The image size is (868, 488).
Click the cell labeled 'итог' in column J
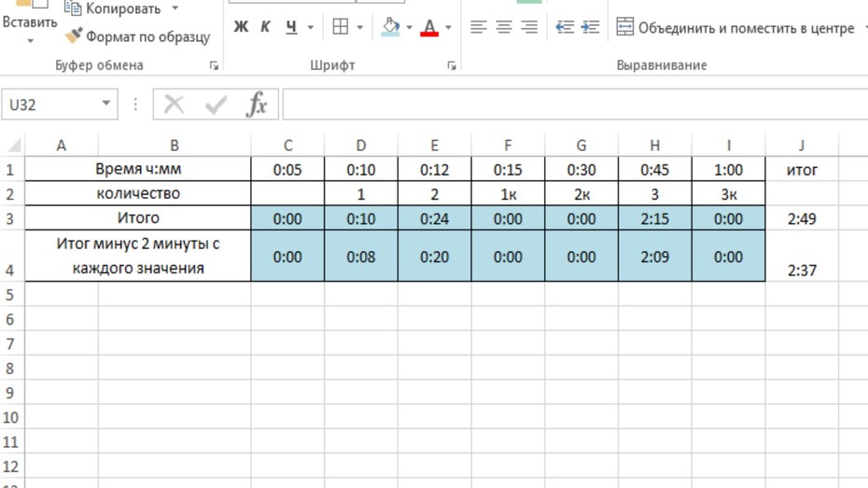tap(802, 169)
